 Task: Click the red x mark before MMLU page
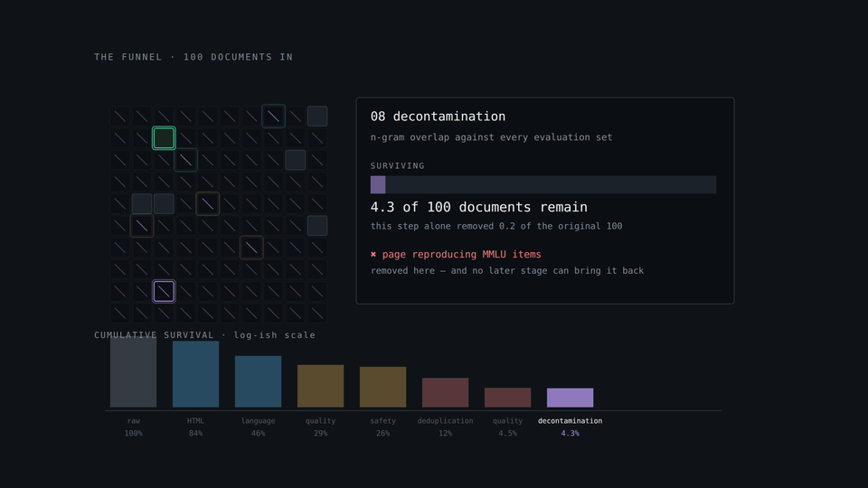point(373,255)
